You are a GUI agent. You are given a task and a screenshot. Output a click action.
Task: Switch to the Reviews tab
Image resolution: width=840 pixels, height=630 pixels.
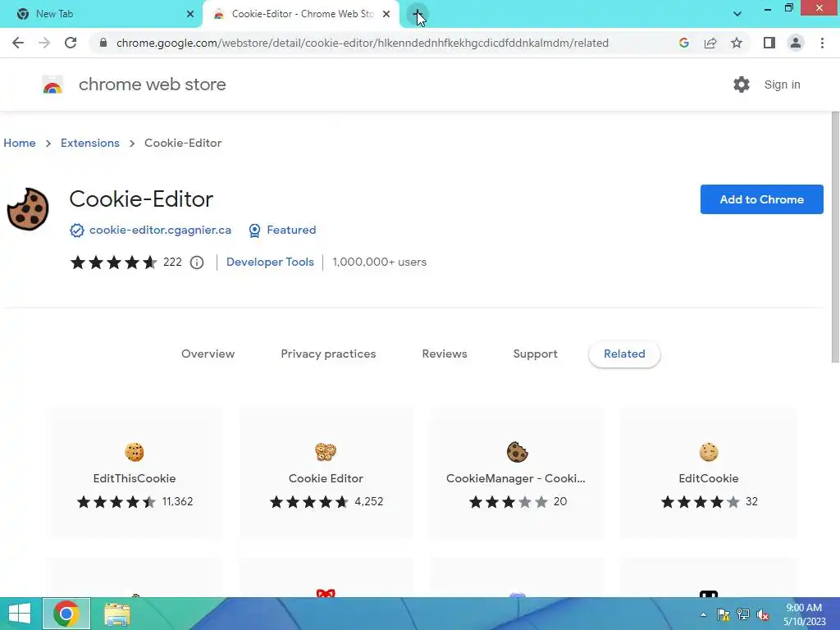[x=445, y=354]
